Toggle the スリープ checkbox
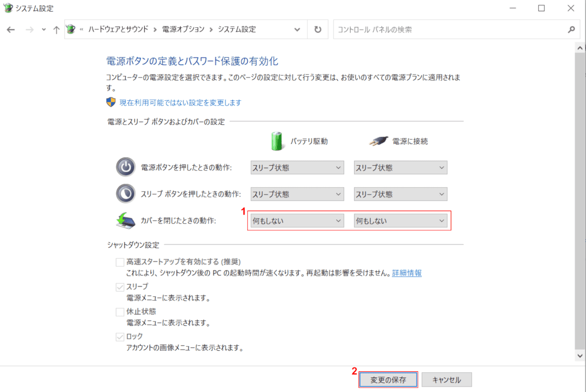 [x=120, y=287]
